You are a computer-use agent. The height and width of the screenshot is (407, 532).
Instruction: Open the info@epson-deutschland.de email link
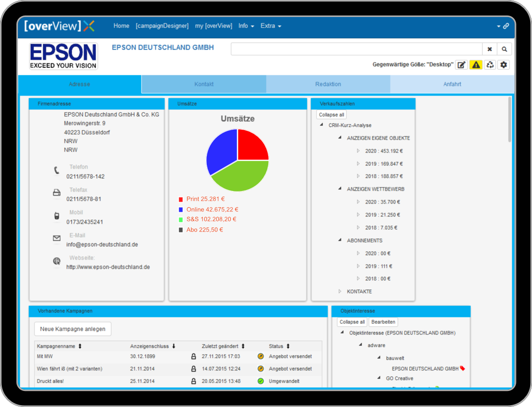pyautogui.click(x=102, y=244)
